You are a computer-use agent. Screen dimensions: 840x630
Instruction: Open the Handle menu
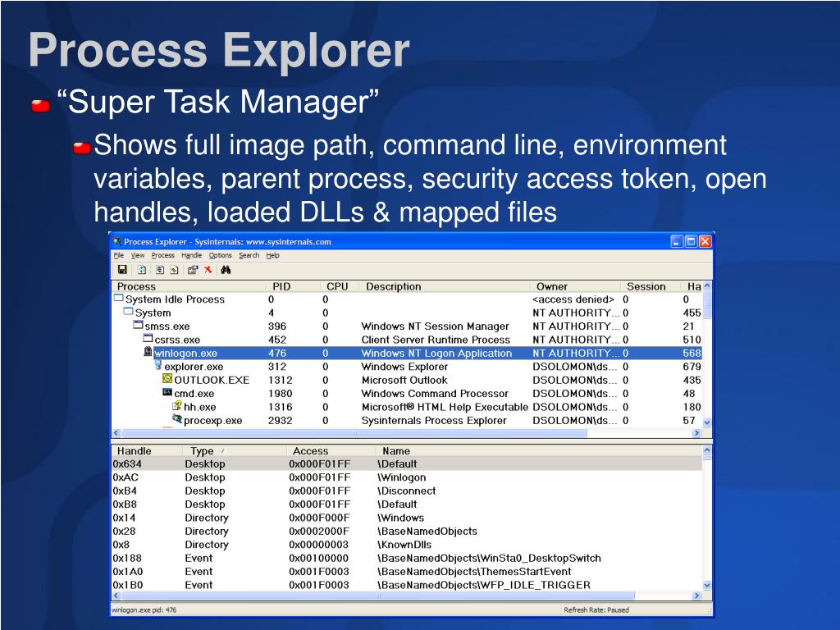(191, 255)
